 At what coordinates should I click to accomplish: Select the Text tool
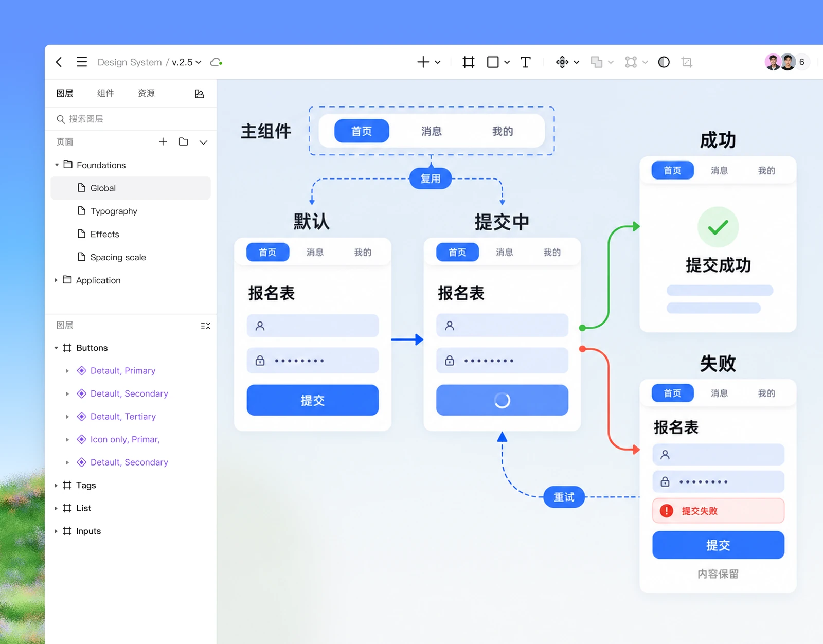coord(525,62)
